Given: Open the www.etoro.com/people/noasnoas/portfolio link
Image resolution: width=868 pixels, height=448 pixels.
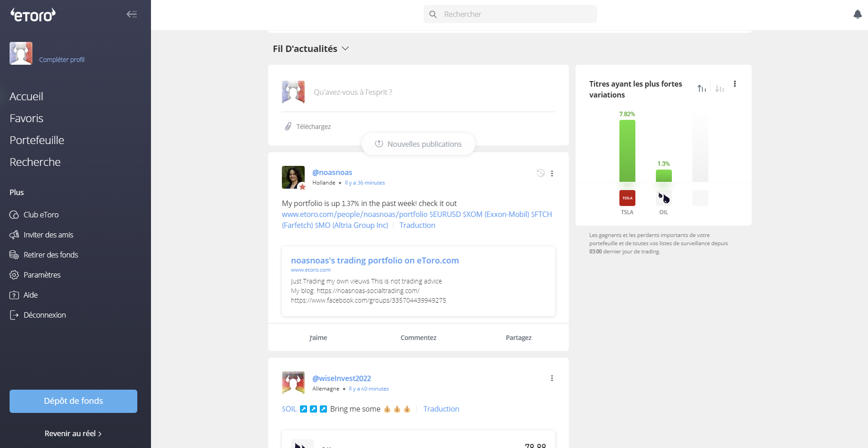Looking at the screenshot, I should click(354, 214).
